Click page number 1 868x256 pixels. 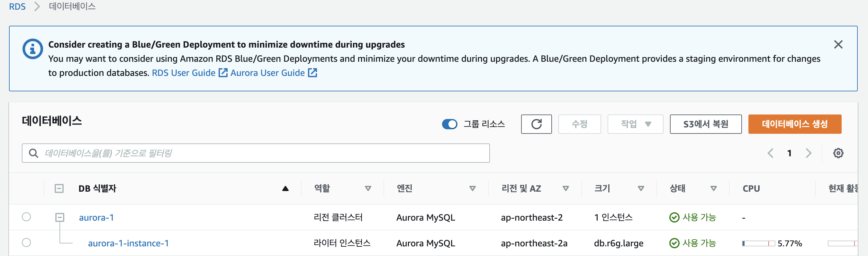tap(789, 153)
